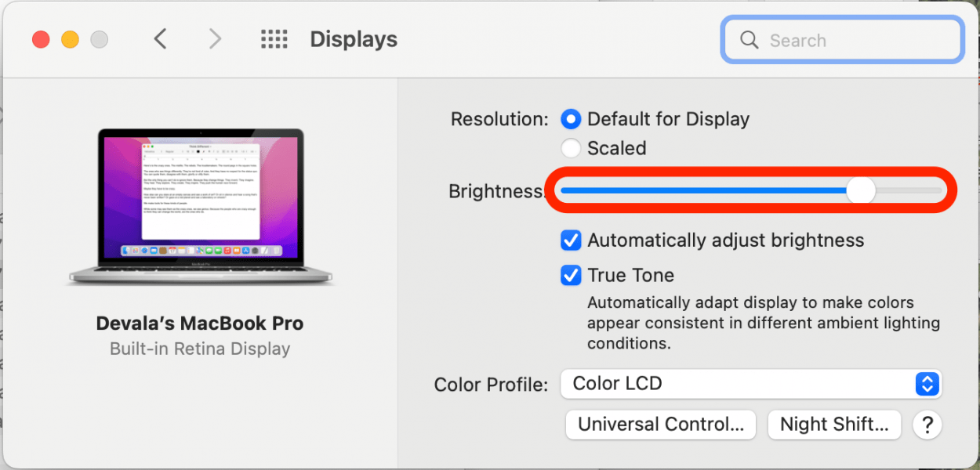The width and height of the screenshot is (980, 470).
Task: Open Universal Control settings
Action: pos(660,425)
